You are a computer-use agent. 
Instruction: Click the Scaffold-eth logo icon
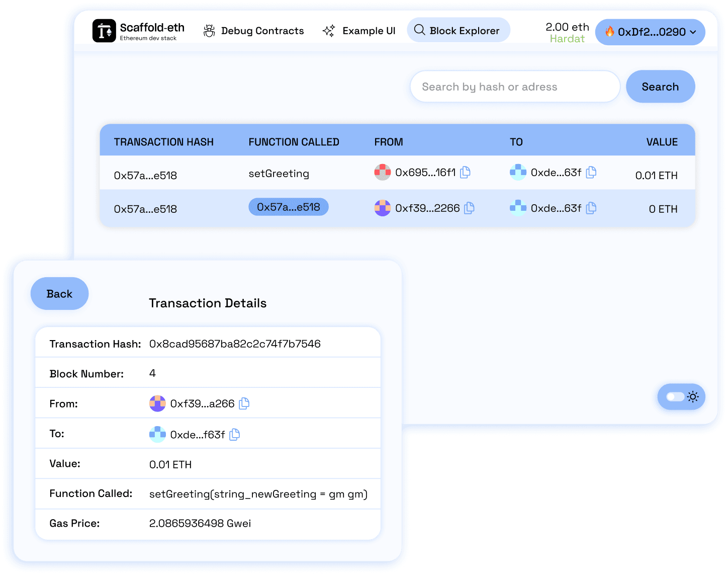pyautogui.click(x=104, y=31)
